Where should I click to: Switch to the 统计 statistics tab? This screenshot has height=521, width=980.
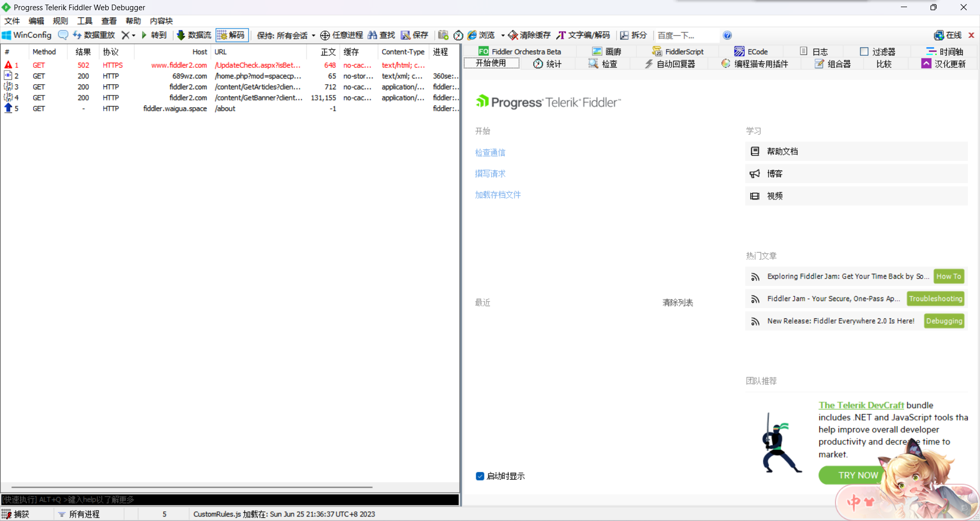pos(547,64)
